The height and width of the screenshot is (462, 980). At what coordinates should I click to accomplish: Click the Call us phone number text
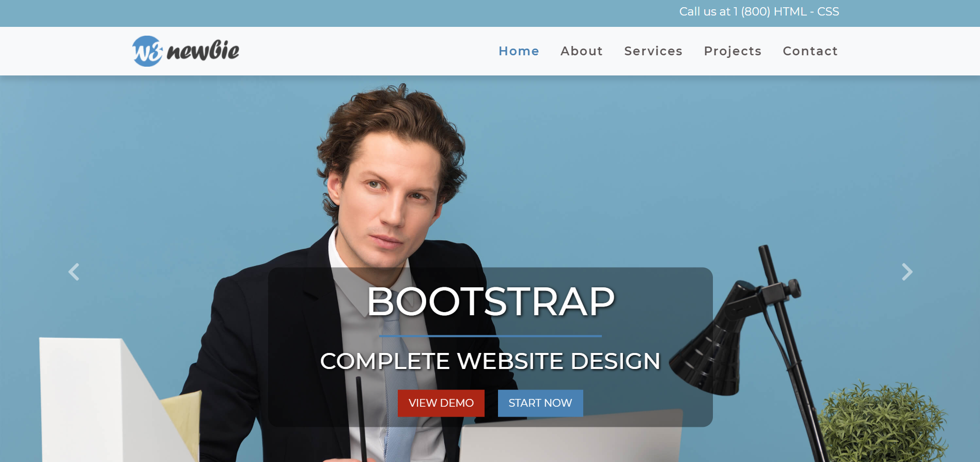(x=759, y=11)
